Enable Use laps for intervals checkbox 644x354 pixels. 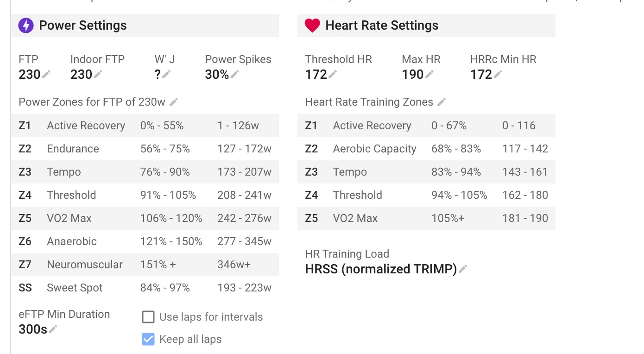point(148,317)
